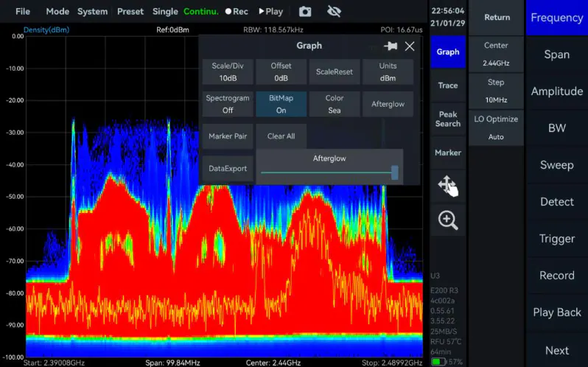Viewport: 588px width, 367px height.
Task: Select the Detect menu item
Action: (x=557, y=202)
